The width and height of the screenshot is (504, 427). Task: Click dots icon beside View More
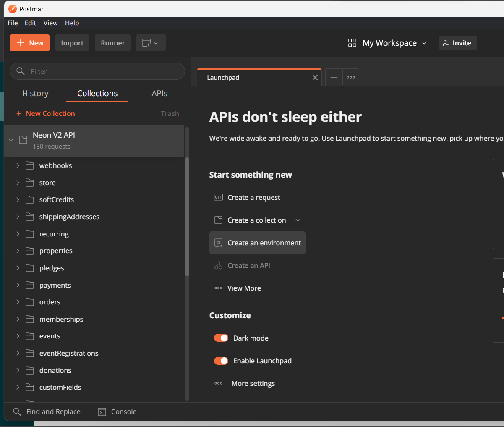pos(218,288)
